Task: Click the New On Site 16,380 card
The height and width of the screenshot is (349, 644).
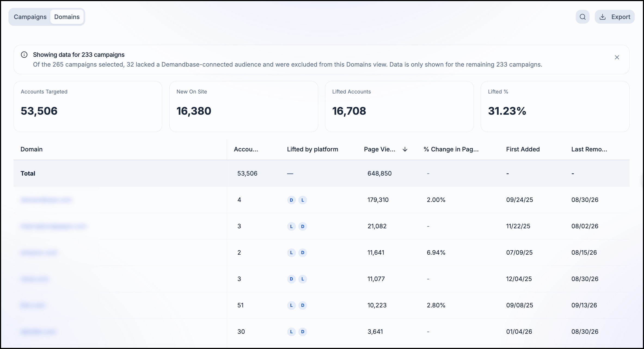Action: [244, 107]
